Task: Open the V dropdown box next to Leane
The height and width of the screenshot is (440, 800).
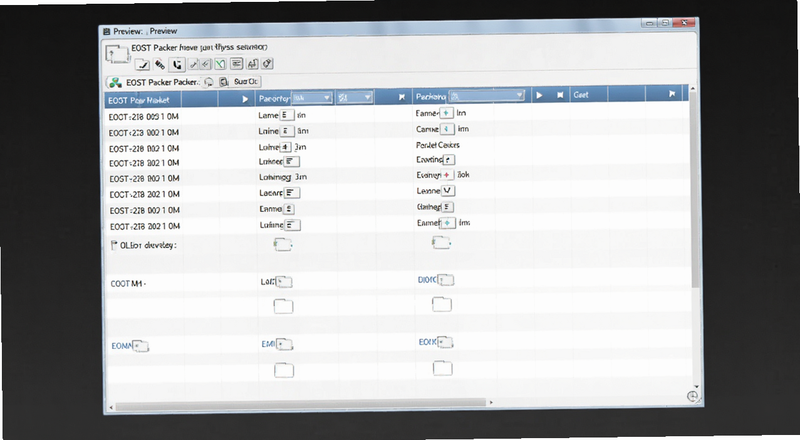Action: pos(448,191)
